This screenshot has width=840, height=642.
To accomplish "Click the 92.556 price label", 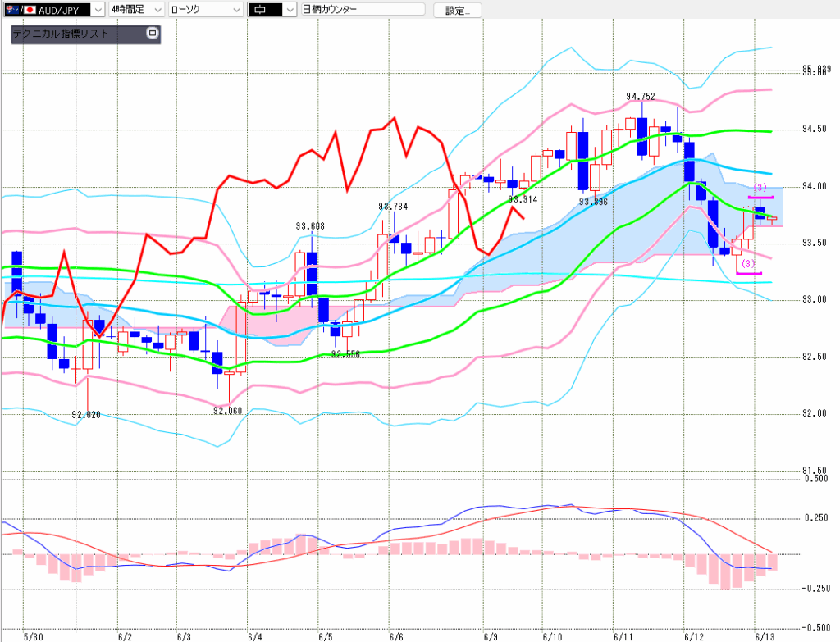I will [x=345, y=354].
